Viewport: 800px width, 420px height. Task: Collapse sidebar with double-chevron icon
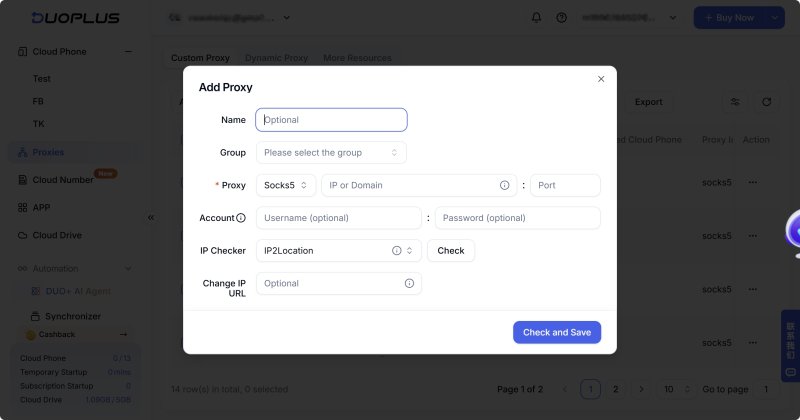coord(151,218)
